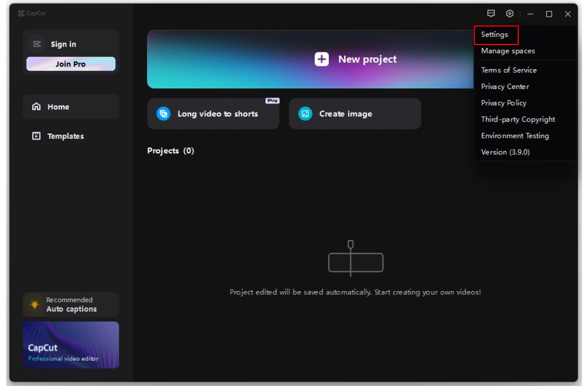
Task: Open Recommended Auto captions card
Action: pos(71,305)
